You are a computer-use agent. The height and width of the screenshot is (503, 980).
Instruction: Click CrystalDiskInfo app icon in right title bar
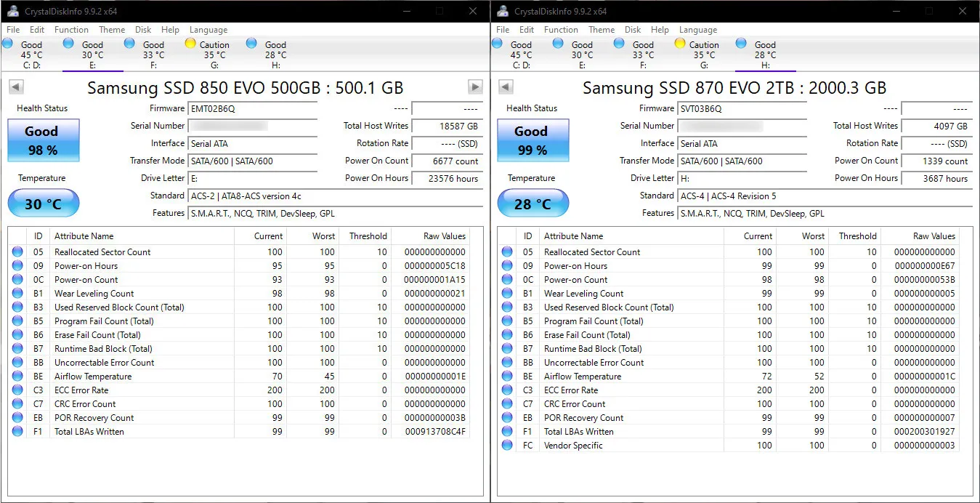click(502, 11)
